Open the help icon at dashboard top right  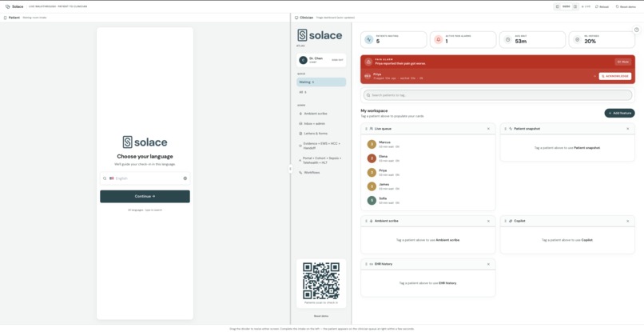tap(637, 30)
